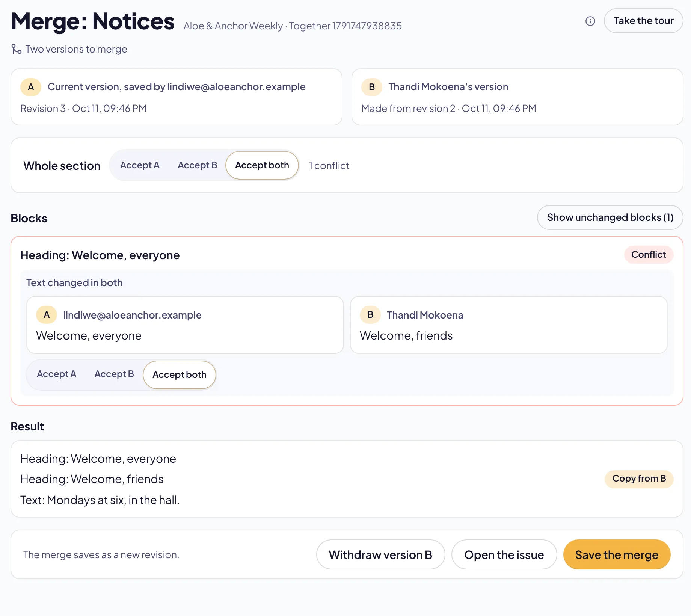691x616 pixels.
Task: Click result line 'Heading: Welcome, friends'
Action: 92,479
